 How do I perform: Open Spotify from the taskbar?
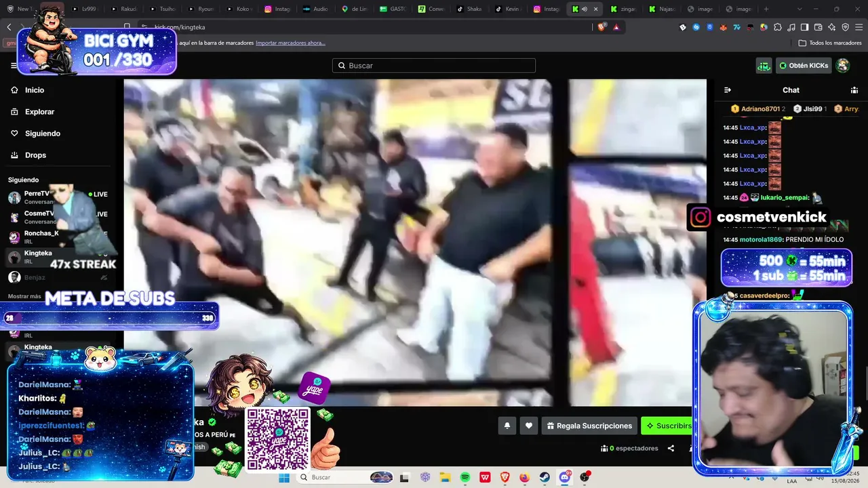pos(465,477)
